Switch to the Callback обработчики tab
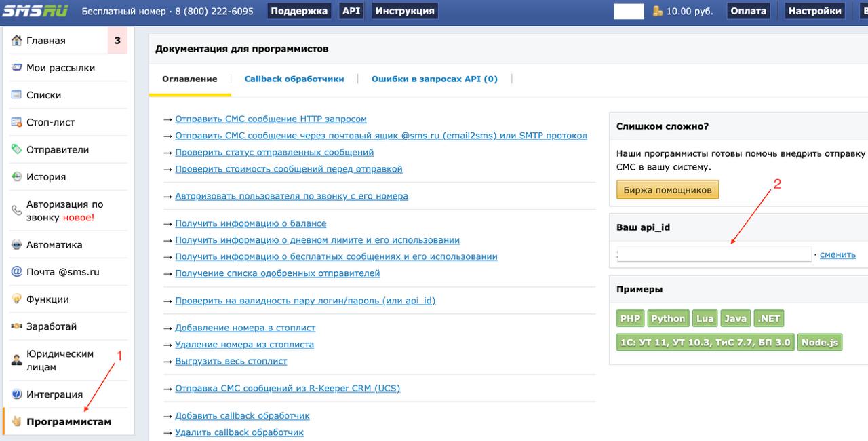 click(294, 79)
